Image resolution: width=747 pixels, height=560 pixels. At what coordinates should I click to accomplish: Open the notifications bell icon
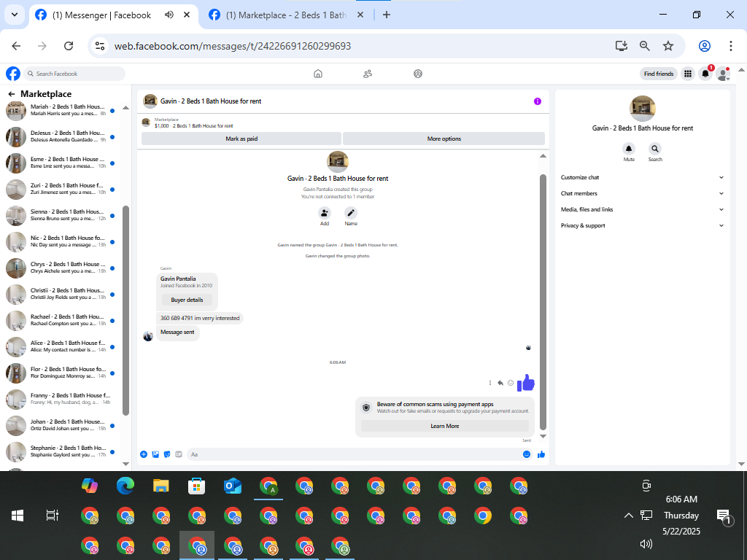pos(705,74)
